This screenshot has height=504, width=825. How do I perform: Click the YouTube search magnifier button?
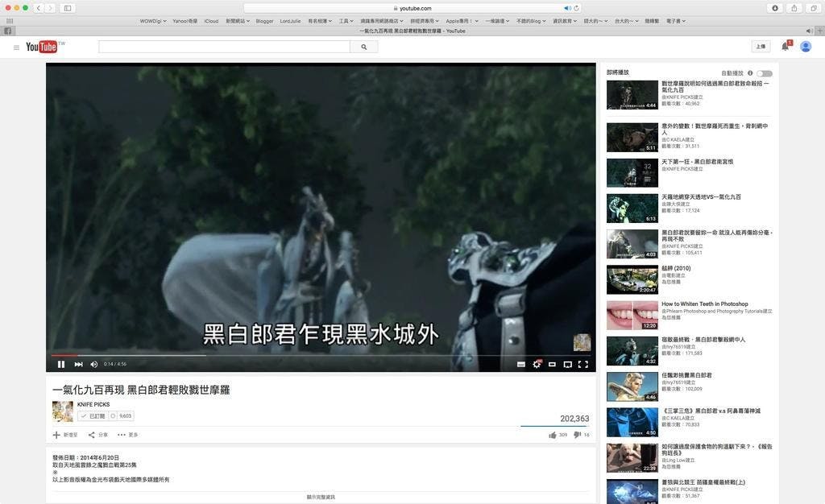[x=363, y=47]
